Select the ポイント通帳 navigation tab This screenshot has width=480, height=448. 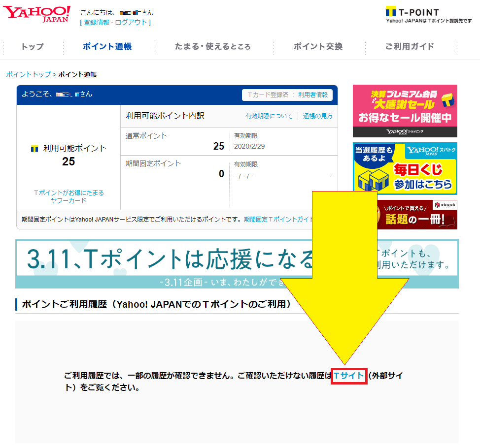point(107,47)
